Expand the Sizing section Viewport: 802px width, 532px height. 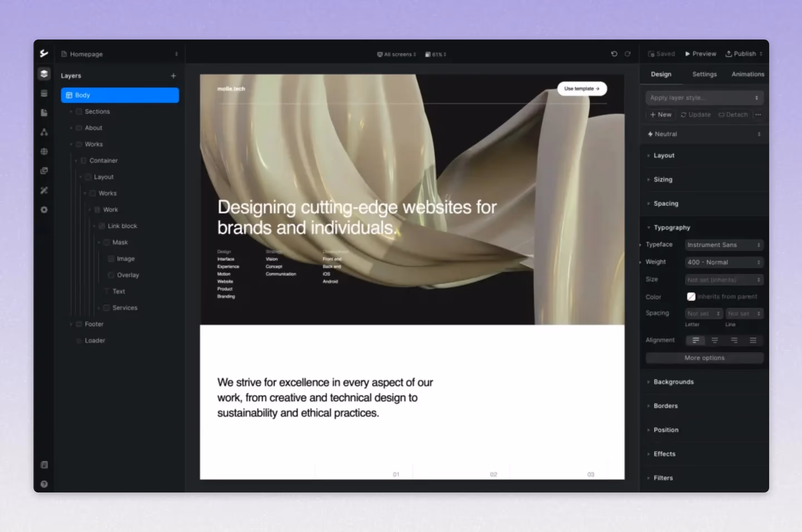click(663, 179)
